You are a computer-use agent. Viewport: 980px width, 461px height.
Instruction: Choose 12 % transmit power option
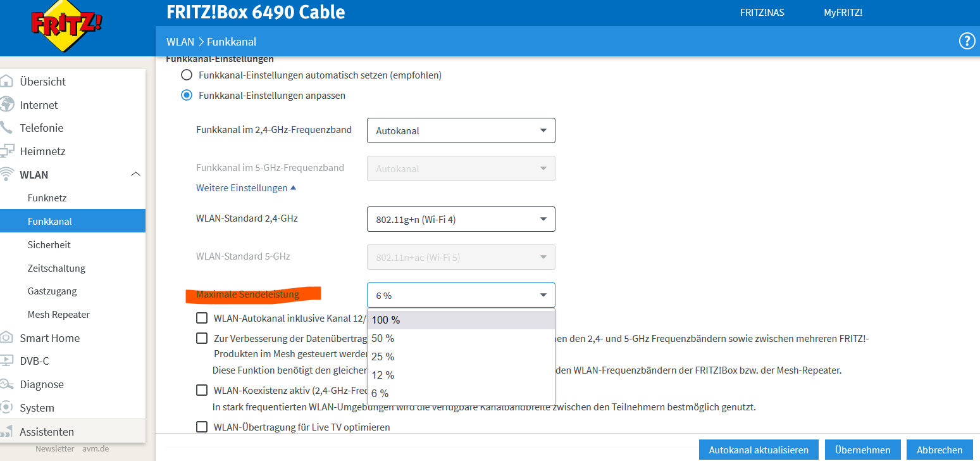(461, 375)
